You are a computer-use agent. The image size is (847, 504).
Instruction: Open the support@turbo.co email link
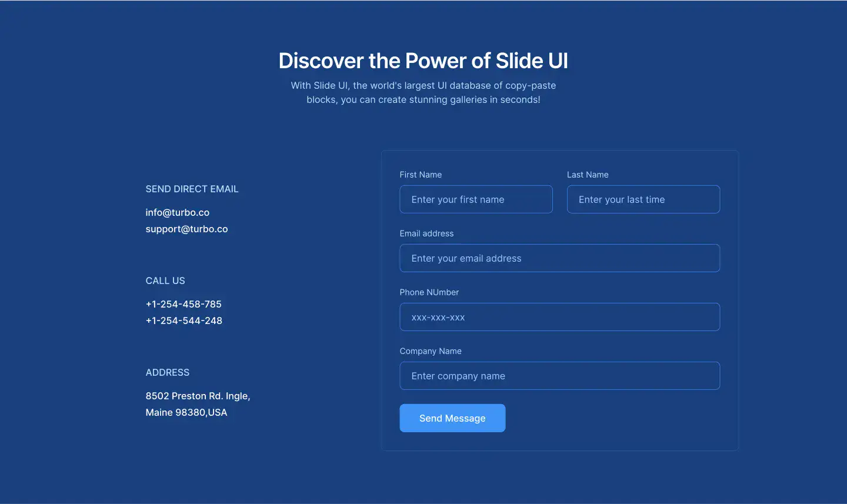[x=186, y=229]
